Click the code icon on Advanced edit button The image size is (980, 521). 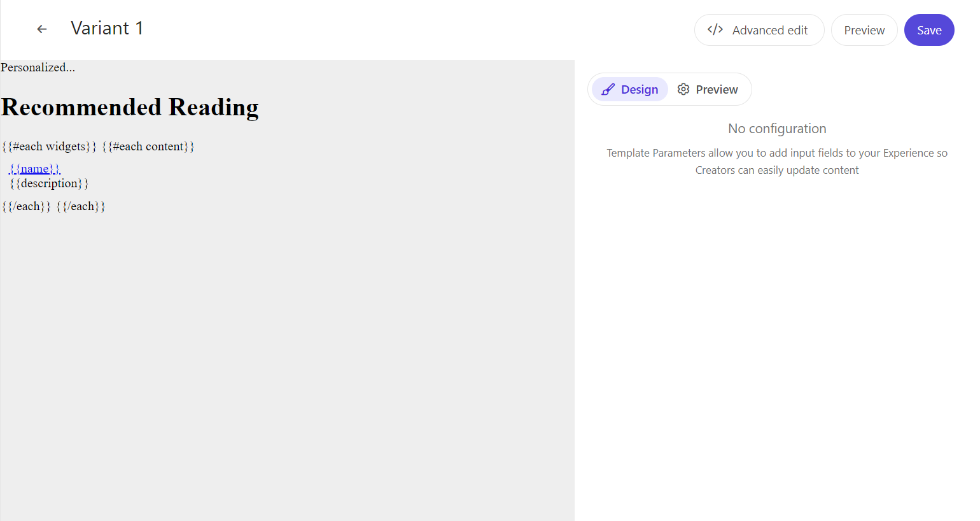coord(715,29)
